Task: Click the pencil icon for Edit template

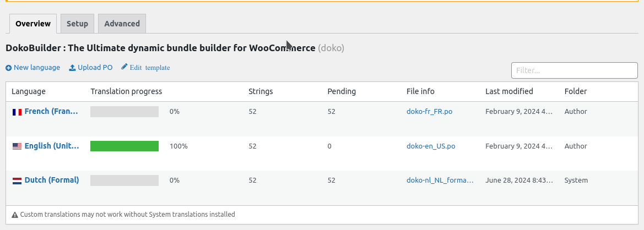Action: 125,67
